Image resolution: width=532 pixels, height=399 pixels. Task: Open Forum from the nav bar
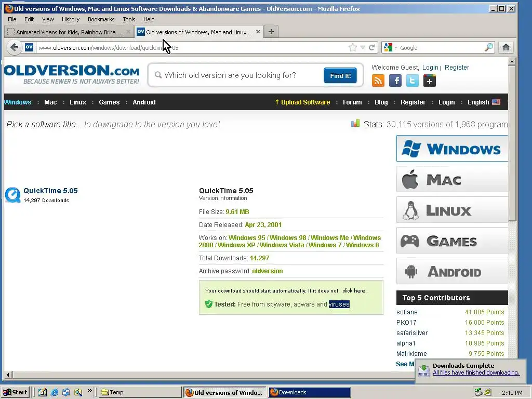pyautogui.click(x=352, y=102)
